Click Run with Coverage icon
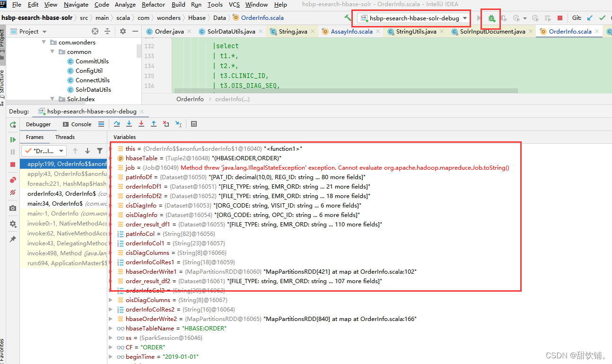Image resolution: width=612 pixels, height=364 pixels. (x=504, y=18)
